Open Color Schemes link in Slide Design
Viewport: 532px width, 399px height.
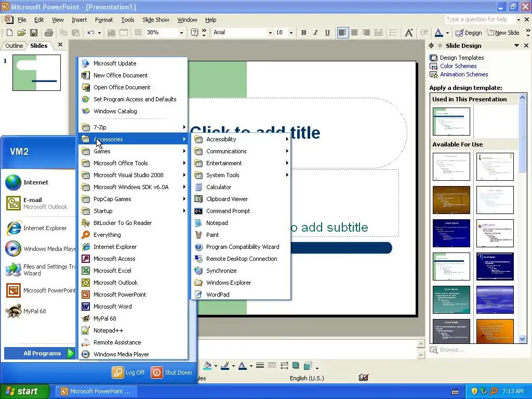458,66
